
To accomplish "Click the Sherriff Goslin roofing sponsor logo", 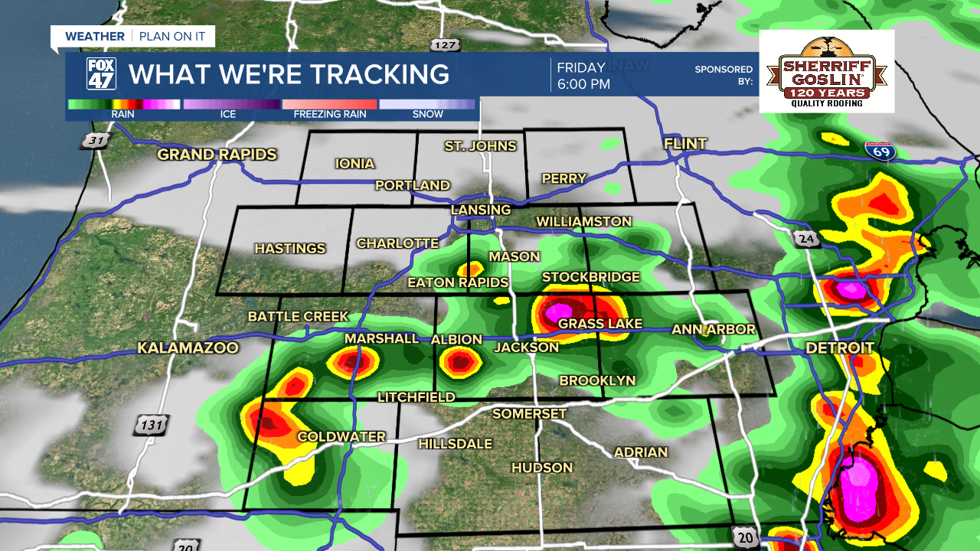I will (x=827, y=72).
